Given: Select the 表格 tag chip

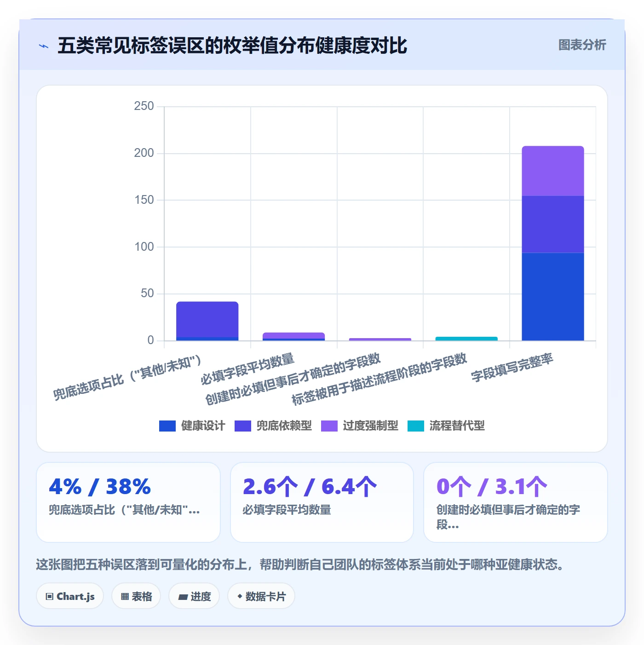Looking at the screenshot, I should (136, 596).
